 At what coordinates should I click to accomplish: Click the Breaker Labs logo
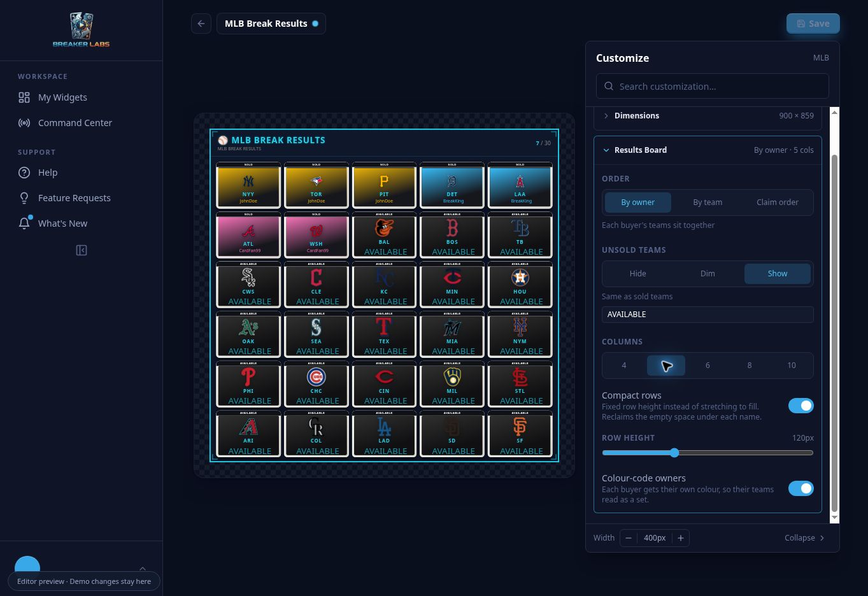(81, 30)
